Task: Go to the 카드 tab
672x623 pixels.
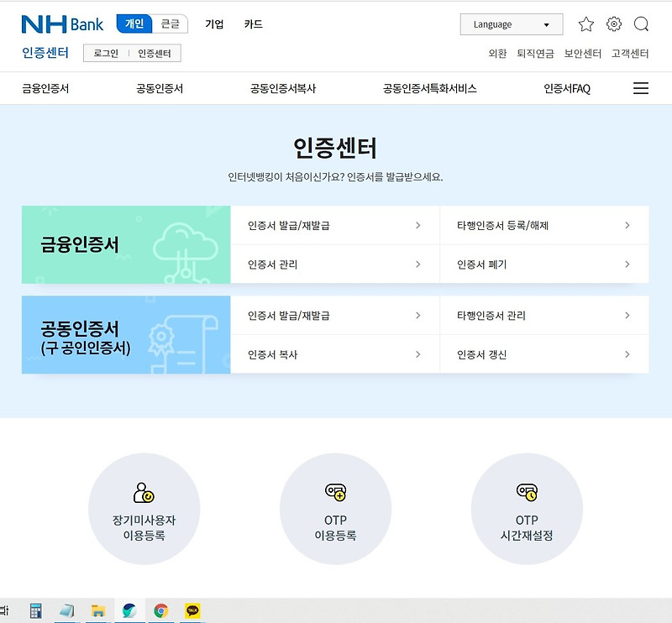Action: click(254, 24)
